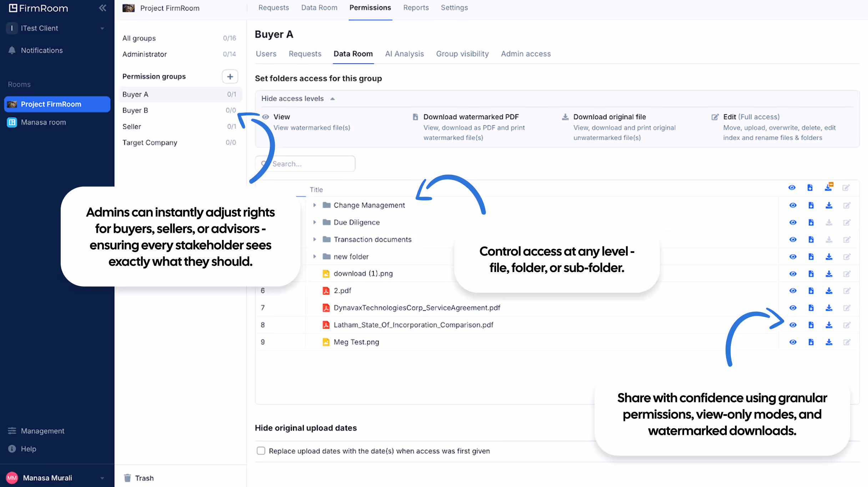Check Replace upload dates checkbox

point(261,451)
